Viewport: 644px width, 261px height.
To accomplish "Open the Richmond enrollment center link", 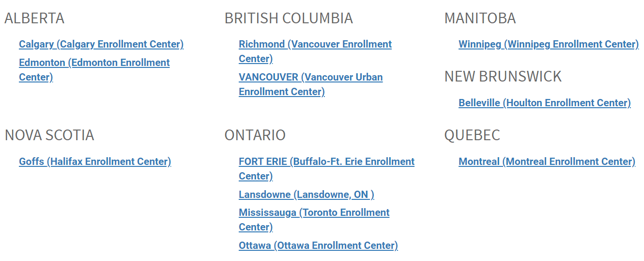I will pyautogui.click(x=315, y=44).
